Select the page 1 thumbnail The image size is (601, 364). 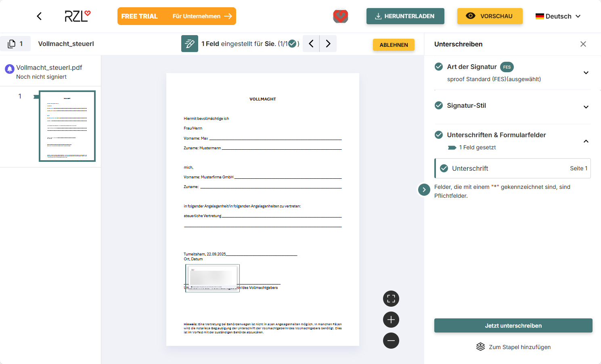(x=67, y=126)
